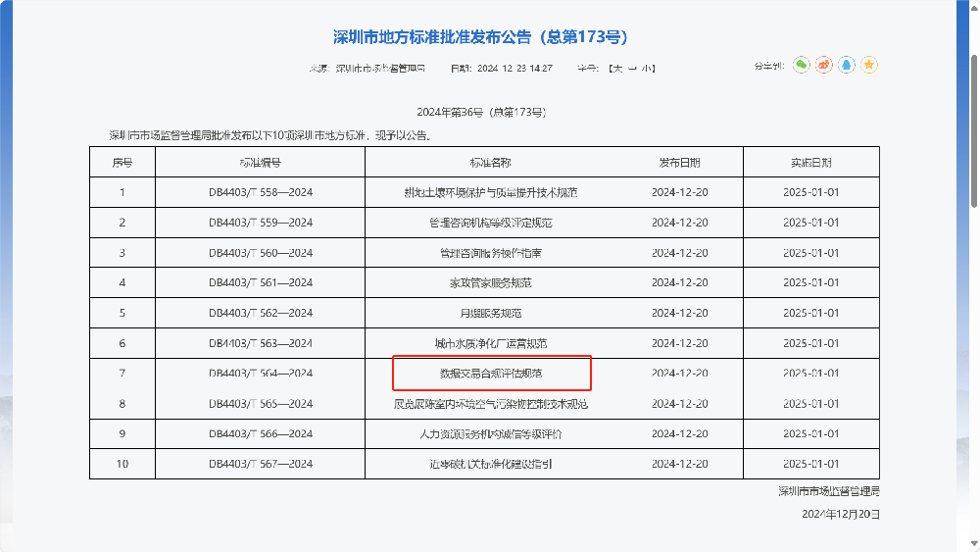Image resolution: width=980 pixels, height=552 pixels.
Task: Click the scrollbar down arrow
Action: pyautogui.click(x=973, y=544)
